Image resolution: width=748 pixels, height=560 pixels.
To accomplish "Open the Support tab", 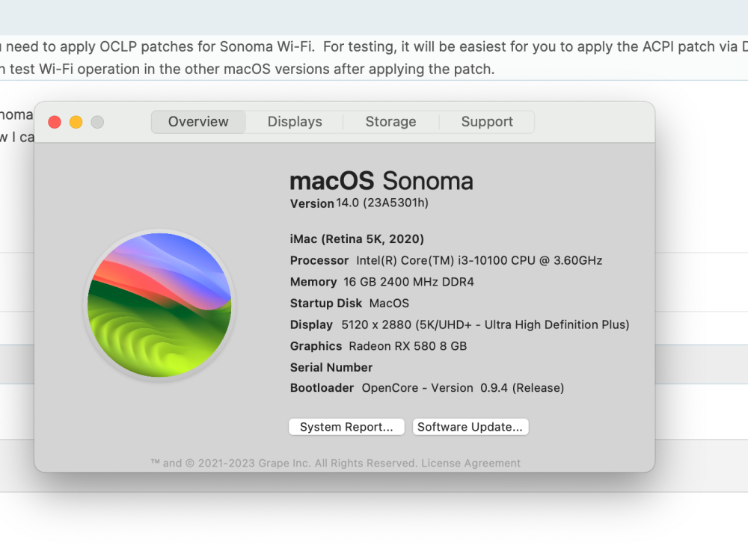I will tap(487, 122).
